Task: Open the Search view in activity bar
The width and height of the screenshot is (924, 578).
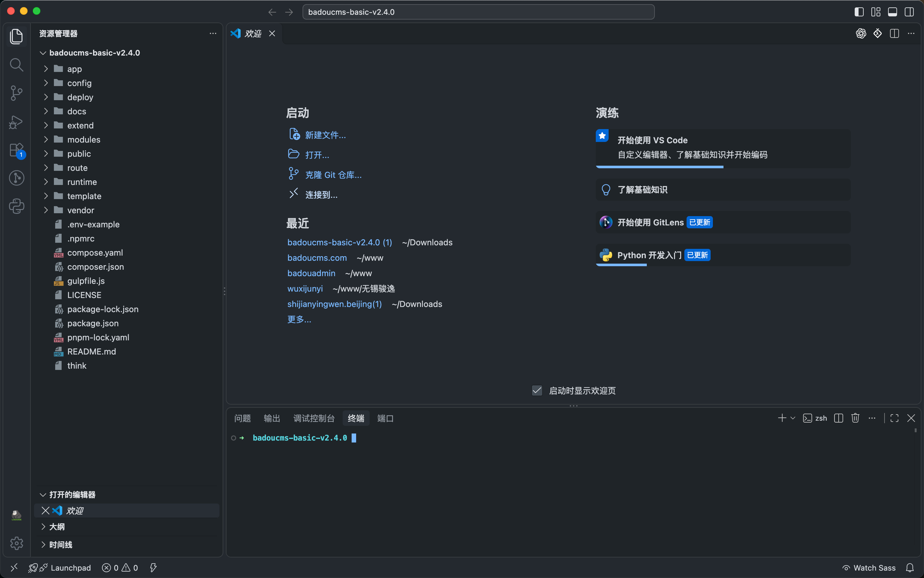Action: pos(16,65)
